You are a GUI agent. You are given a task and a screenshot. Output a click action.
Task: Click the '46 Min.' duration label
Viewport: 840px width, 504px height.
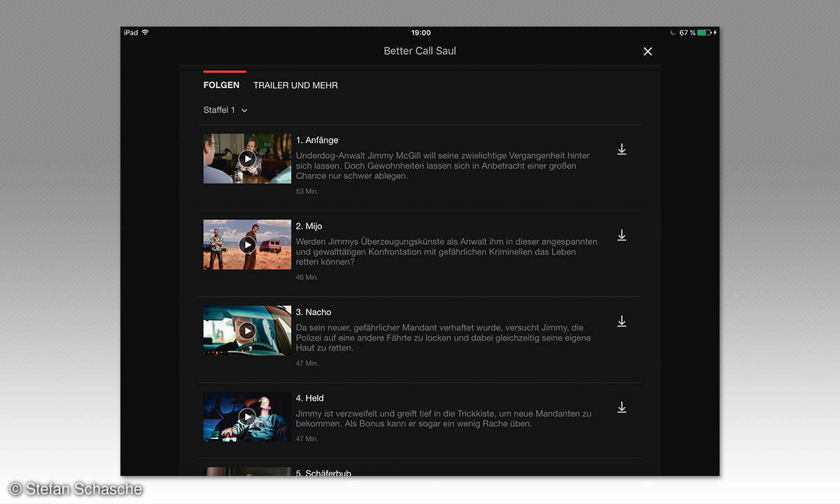click(307, 277)
